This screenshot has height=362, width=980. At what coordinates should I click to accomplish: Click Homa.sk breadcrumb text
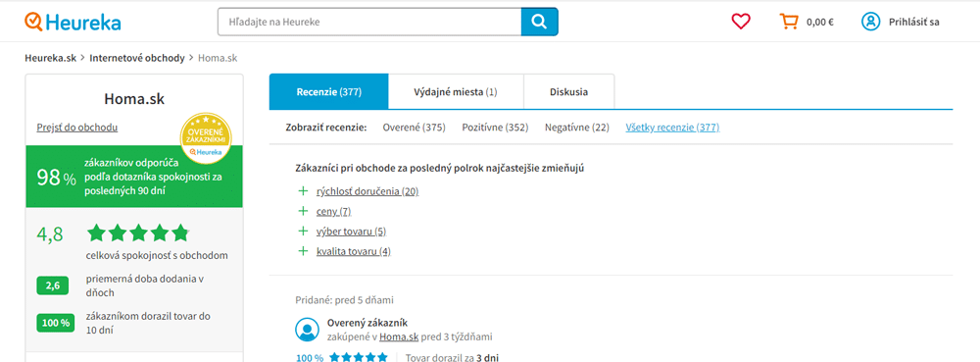pyautogui.click(x=218, y=58)
